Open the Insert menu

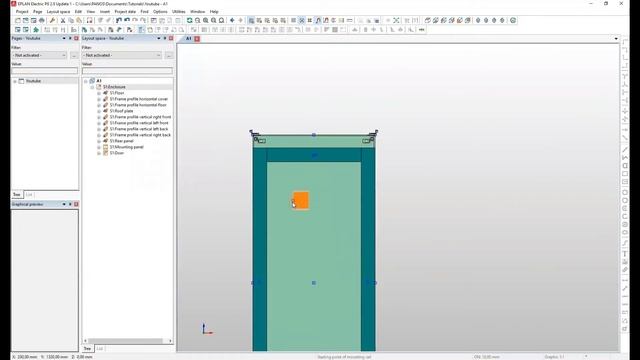tap(105, 11)
